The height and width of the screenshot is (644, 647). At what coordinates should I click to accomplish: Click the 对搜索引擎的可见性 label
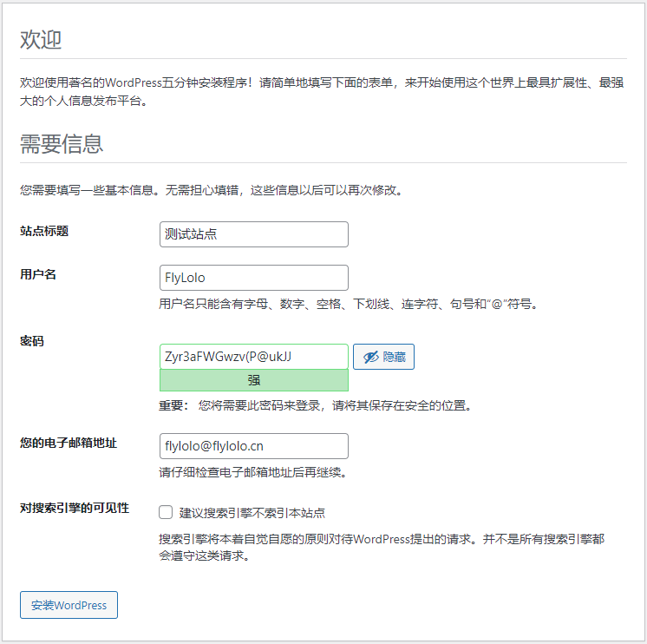tap(75, 508)
